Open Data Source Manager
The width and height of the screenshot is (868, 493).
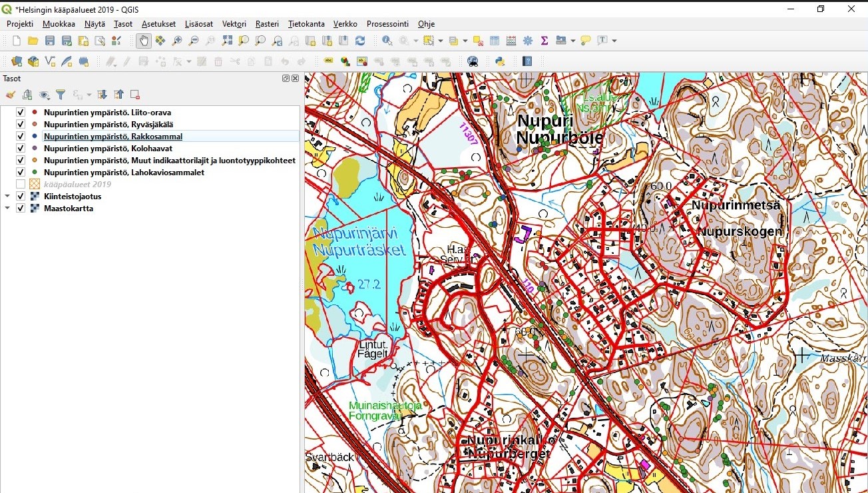[17, 61]
